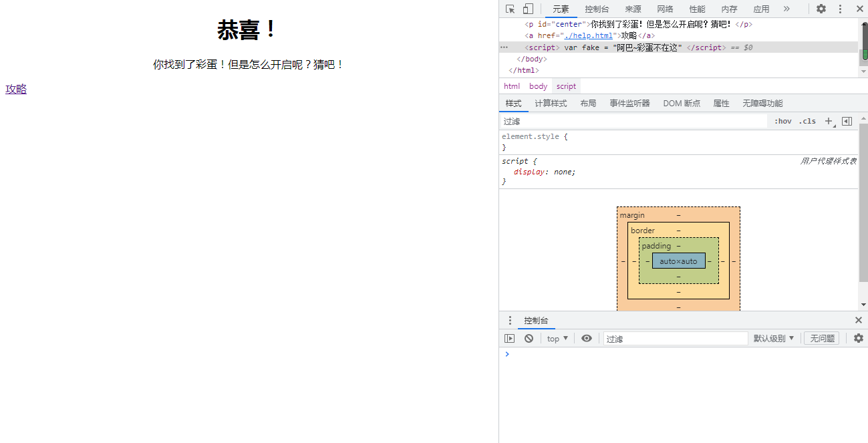The width and height of the screenshot is (868, 443).
Task: Select the 属性 Properties sub-tab
Action: (721, 104)
